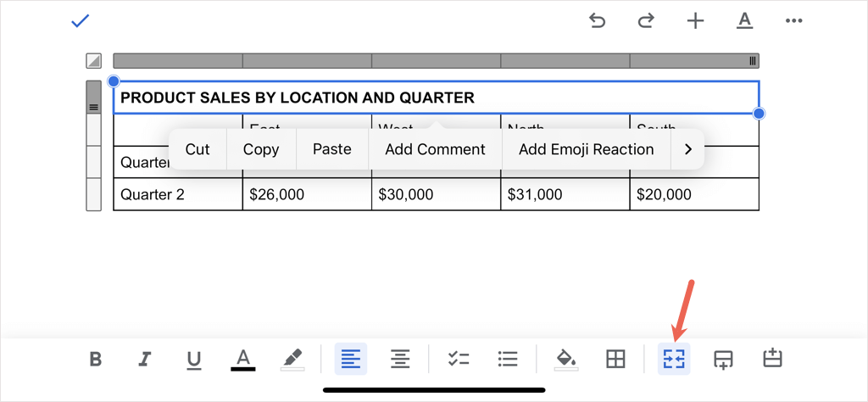
Task: Choose Add Comment in context menu
Action: [435, 149]
